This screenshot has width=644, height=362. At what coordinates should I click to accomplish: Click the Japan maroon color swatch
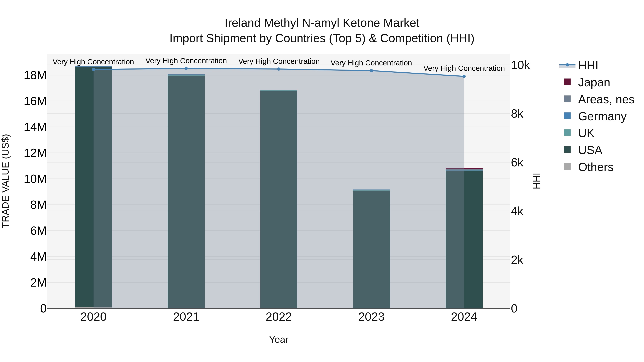click(567, 82)
